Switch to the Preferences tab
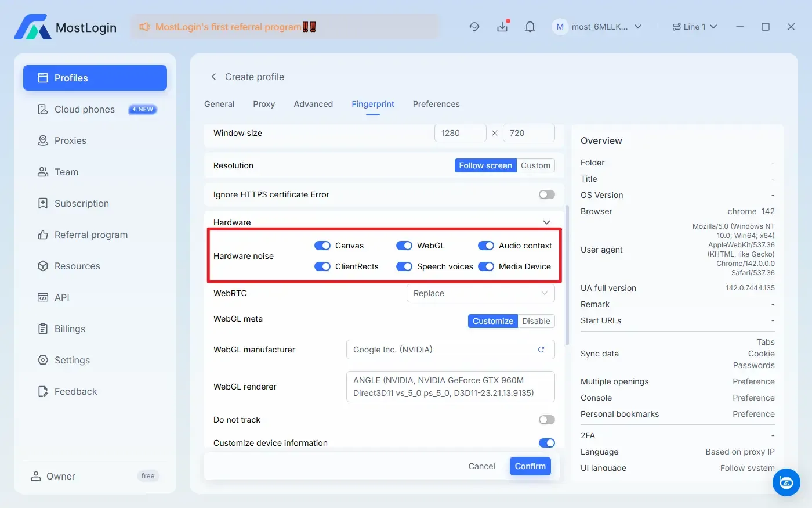This screenshot has height=508, width=812. point(436,104)
